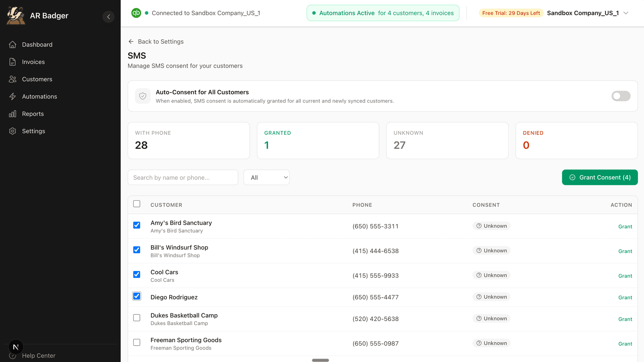Click the shield icon next to Auto-Consent
The image size is (644, 362).
click(143, 96)
